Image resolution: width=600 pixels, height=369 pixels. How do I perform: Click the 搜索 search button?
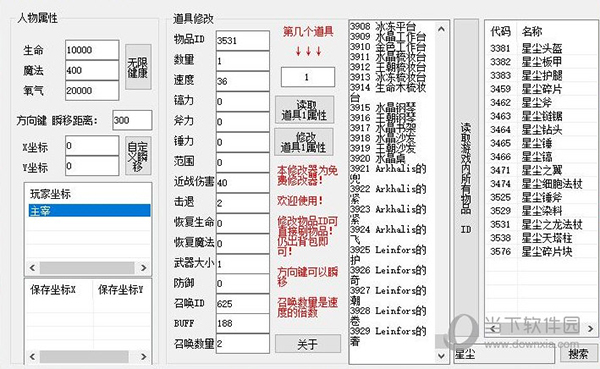(x=578, y=353)
